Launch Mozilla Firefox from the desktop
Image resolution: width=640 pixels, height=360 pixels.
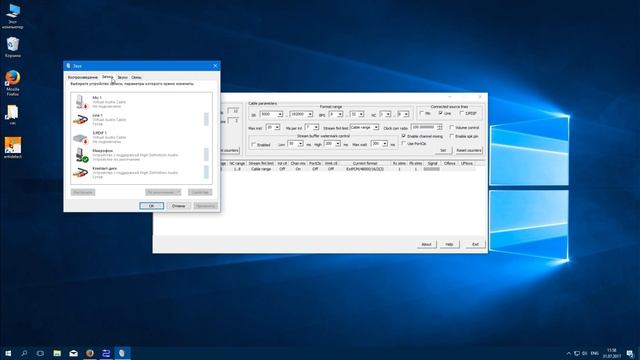tap(13, 83)
